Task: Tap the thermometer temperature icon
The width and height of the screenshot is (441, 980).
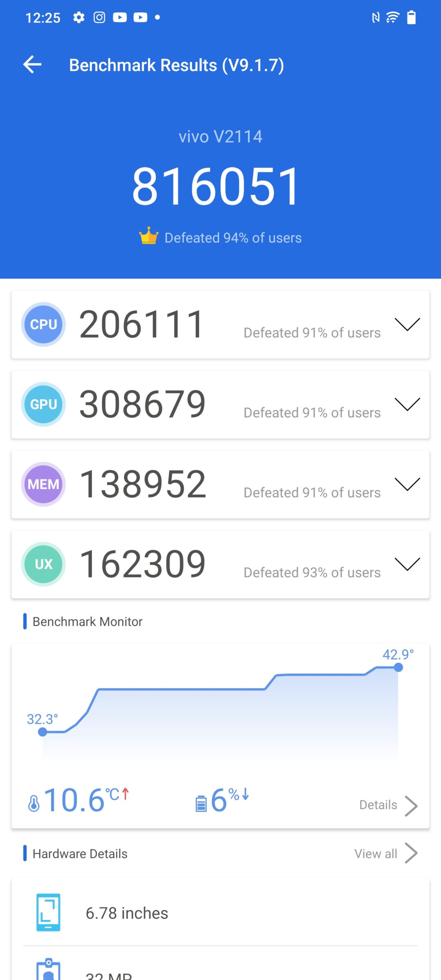Action: 34,803
